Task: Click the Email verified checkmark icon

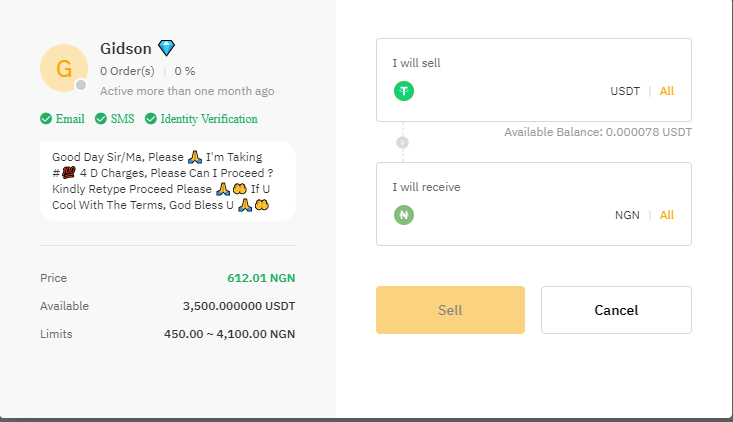Action: (x=46, y=119)
